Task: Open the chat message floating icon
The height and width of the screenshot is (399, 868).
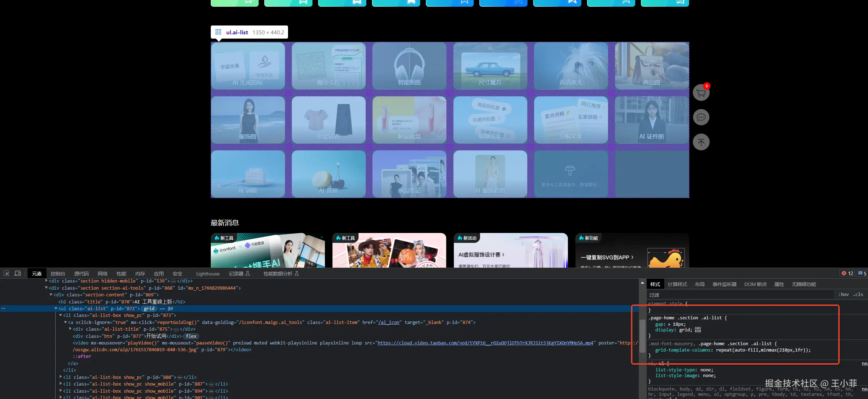Action: (701, 118)
